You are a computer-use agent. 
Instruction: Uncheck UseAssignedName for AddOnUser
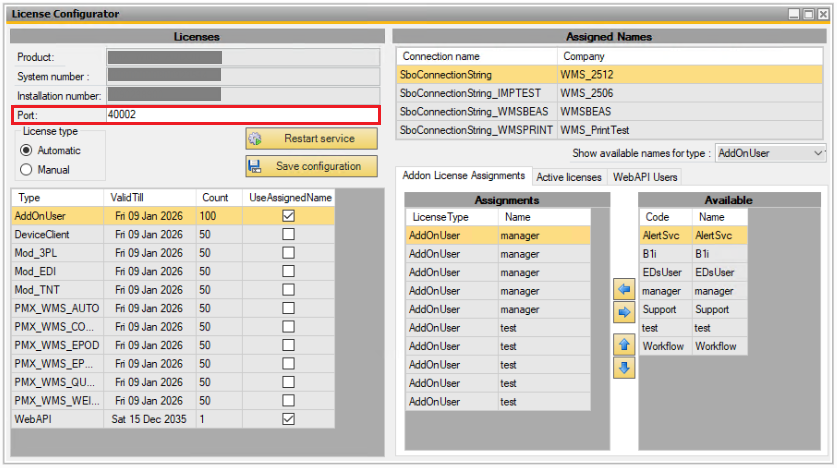(289, 216)
